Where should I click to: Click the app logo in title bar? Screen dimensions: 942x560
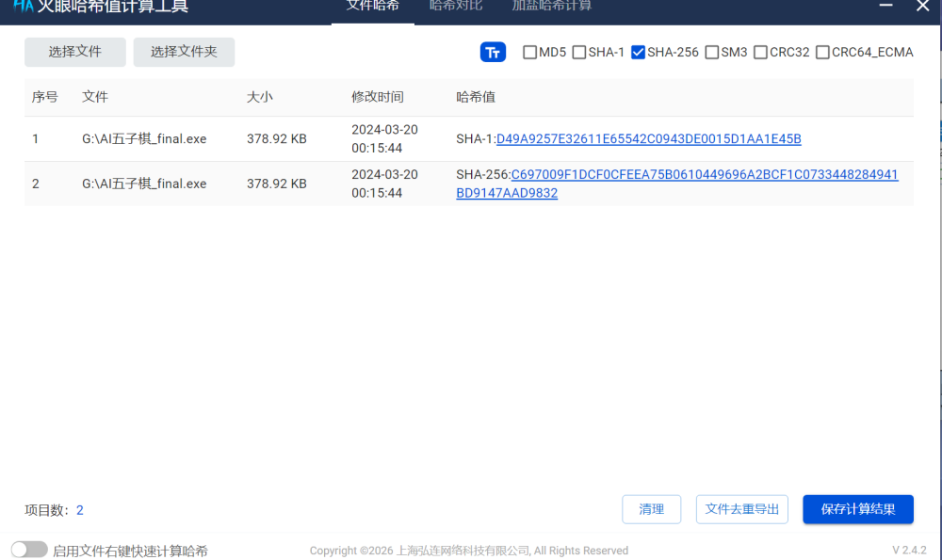click(x=24, y=6)
